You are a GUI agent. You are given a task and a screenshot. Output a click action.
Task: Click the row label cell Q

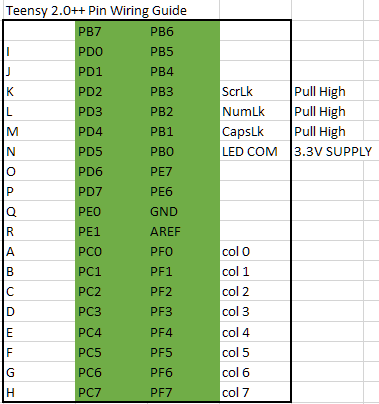pos(39,211)
